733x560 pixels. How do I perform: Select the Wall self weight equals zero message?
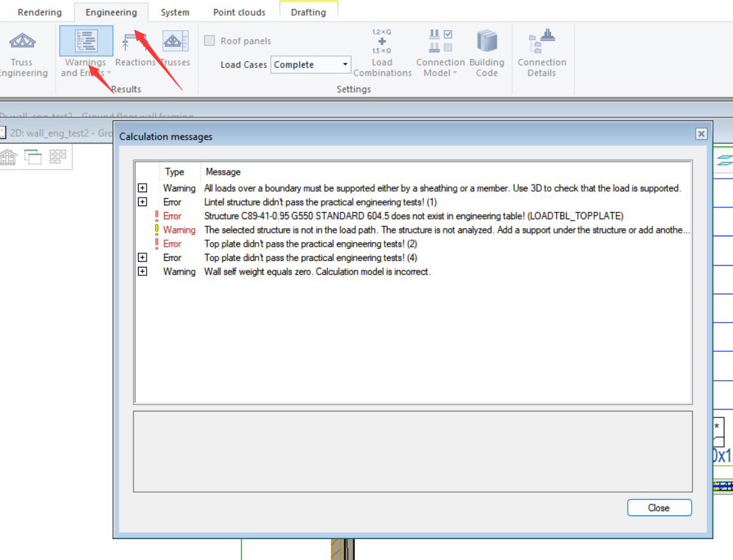coord(317,271)
